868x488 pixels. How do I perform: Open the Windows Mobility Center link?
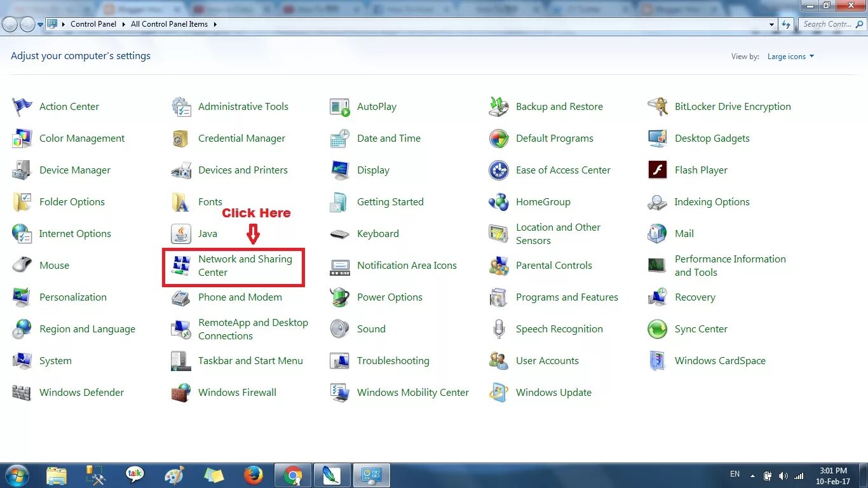(x=413, y=393)
